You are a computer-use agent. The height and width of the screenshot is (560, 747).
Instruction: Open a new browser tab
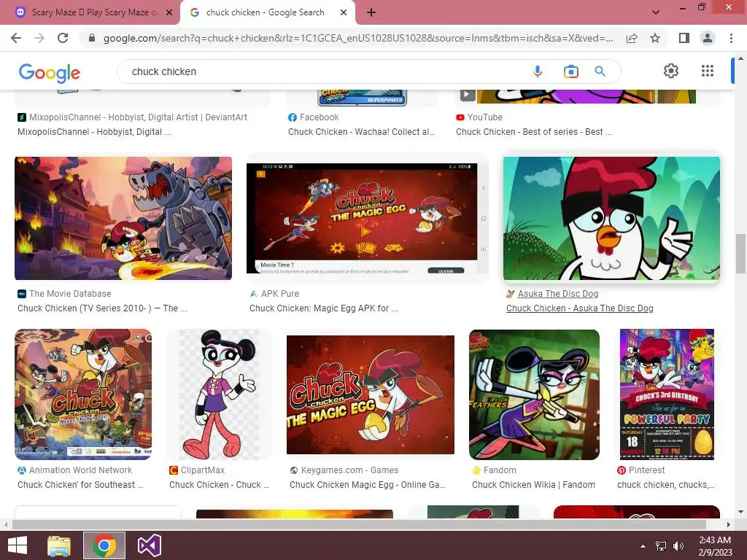point(371,12)
